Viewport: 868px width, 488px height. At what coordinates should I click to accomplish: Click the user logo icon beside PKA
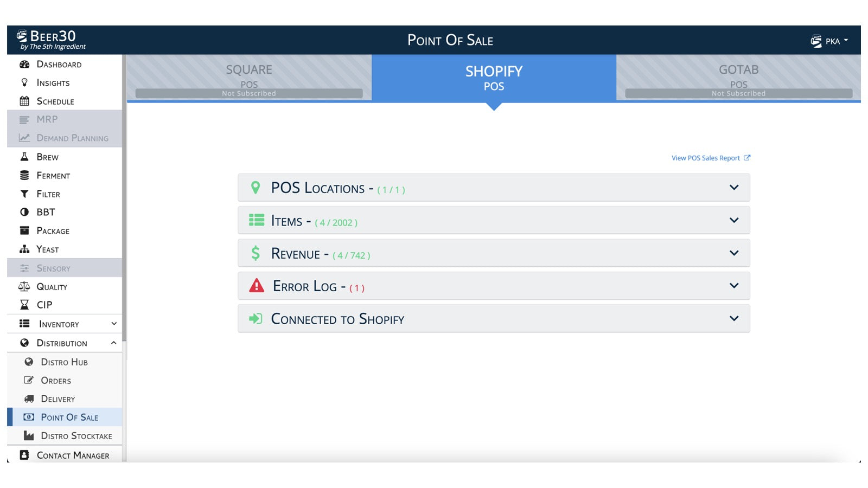coord(816,41)
